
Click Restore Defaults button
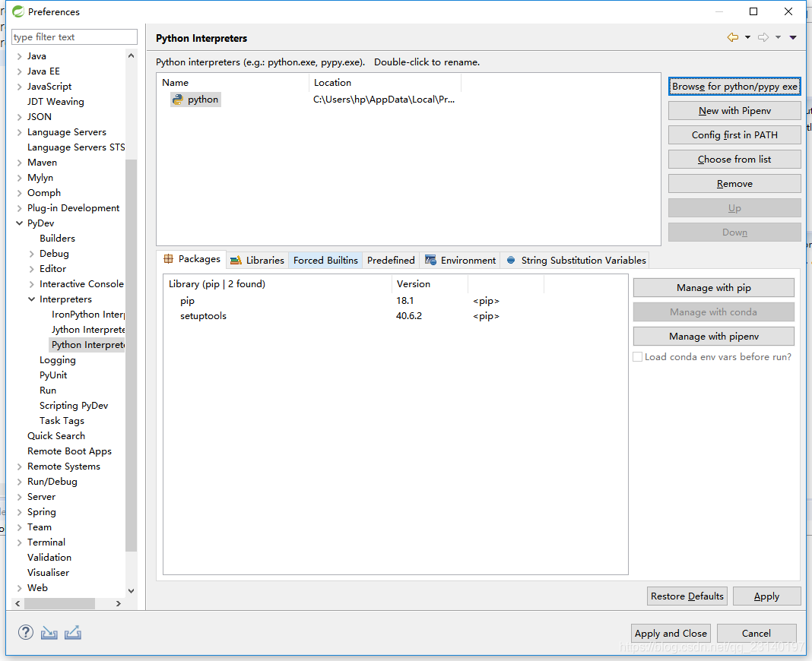click(687, 596)
